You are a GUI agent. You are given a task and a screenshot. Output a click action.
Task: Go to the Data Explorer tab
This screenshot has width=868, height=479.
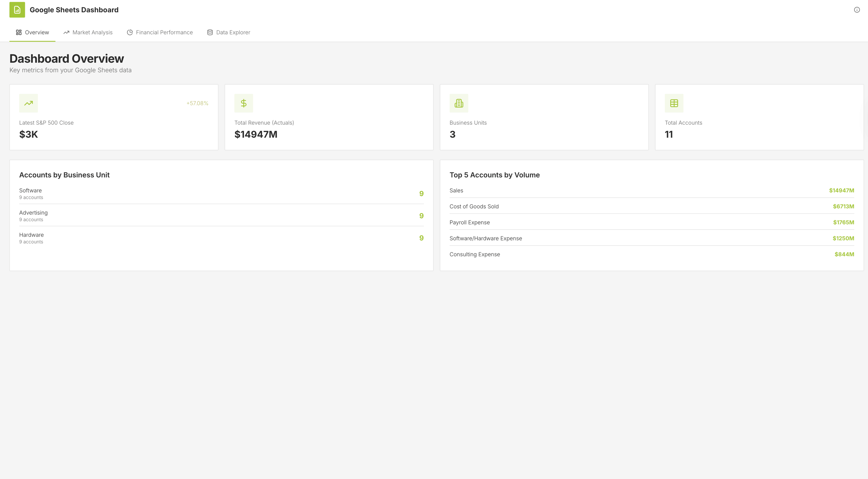pyautogui.click(x=233, y=33)
